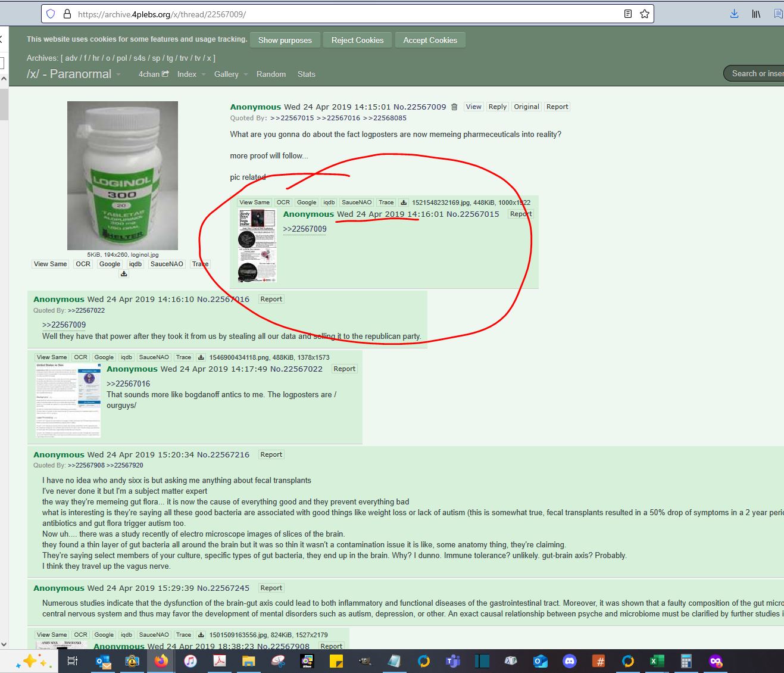784x673 pixels.
Task: Click View Same under loginol.jpg
Action: (51, 264)
